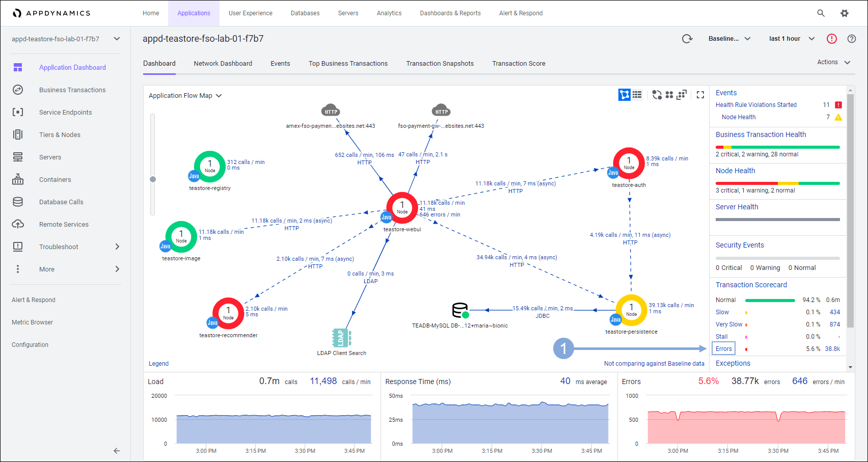Screen dimensions: 868x462
Task: Apply circular layout to flow map
Action: (657, 95)
